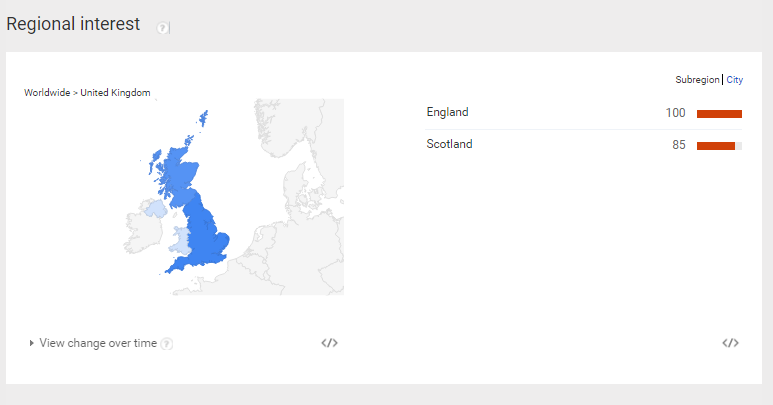The height and width of the screenshot is (405, 773).
Task: Open the Scotland row in the list
Action: 584,145
